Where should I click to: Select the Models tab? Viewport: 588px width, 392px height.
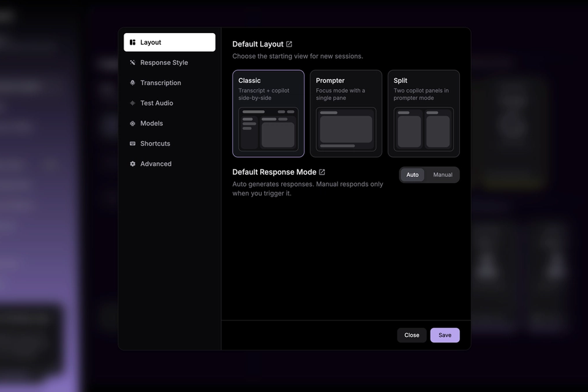[170, 123]
